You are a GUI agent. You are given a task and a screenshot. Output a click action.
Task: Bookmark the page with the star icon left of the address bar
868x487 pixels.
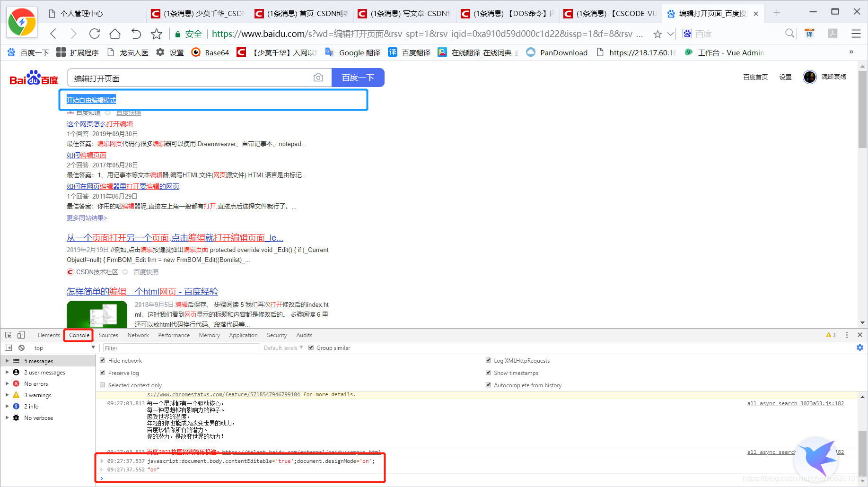click(157, 34)
